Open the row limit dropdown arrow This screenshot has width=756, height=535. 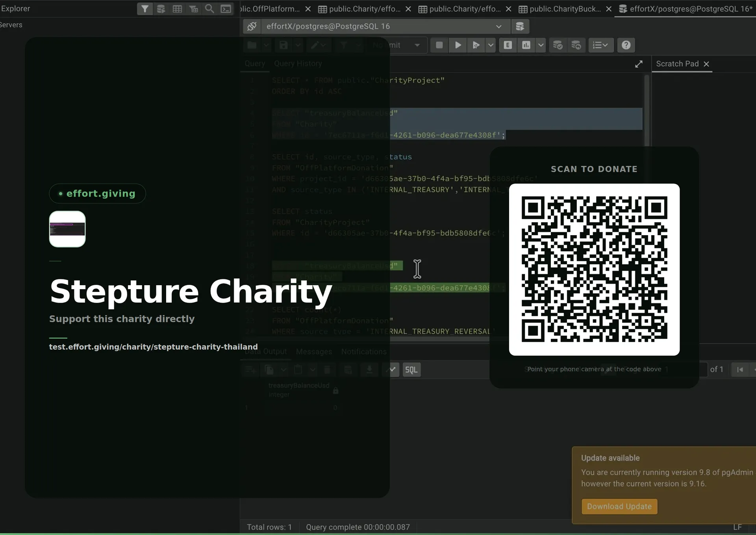(417, 45)
